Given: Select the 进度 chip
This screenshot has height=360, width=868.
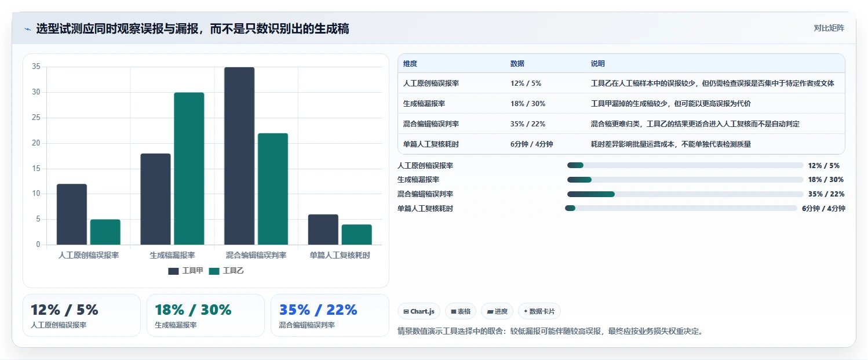Looking at the screenshot, I should (x=497, y=311).
